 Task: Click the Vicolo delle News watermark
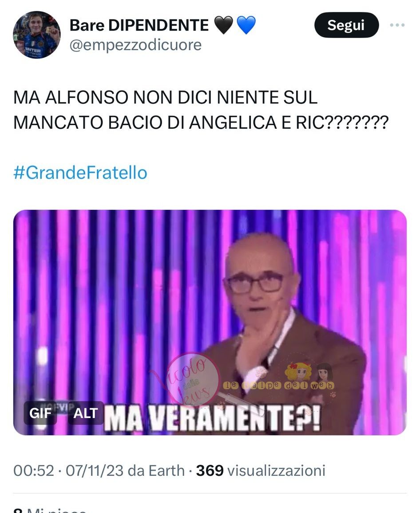(191, 379)
